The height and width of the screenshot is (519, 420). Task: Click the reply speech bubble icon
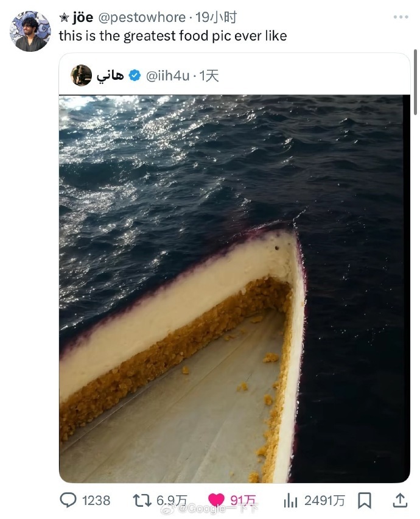[69, 500]
